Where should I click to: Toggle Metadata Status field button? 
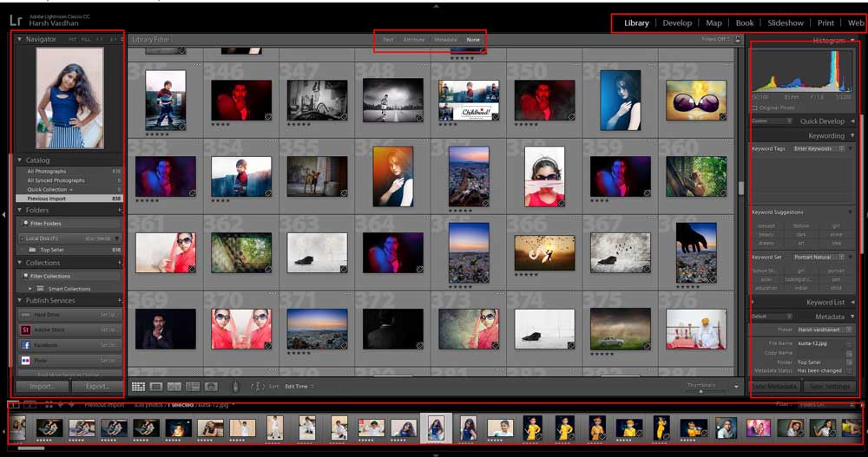(x=849, y=370)
